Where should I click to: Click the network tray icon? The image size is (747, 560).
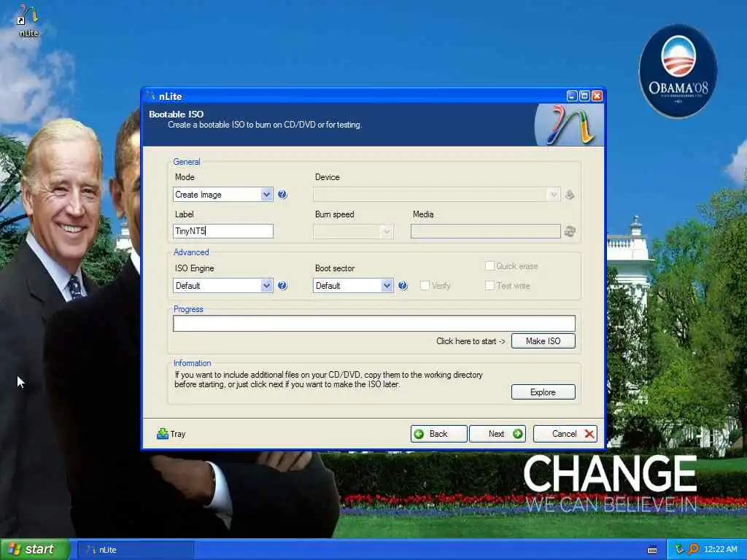click(x=679, y=549)
